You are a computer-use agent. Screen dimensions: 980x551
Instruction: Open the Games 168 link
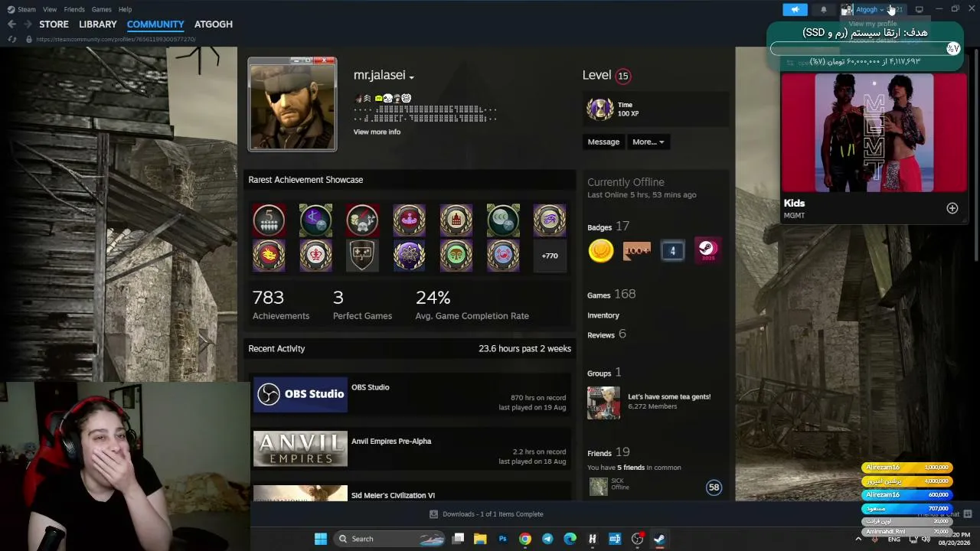point(611,295)
